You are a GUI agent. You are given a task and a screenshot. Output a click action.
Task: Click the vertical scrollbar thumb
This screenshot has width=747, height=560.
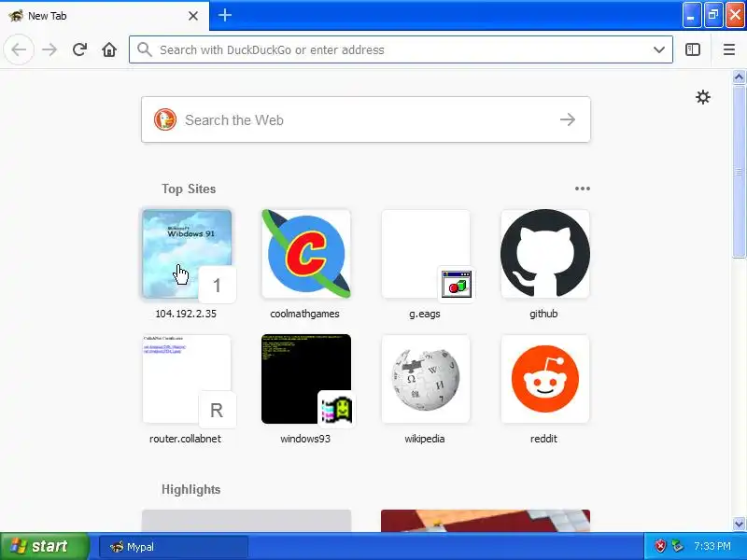tap(739, 171)
